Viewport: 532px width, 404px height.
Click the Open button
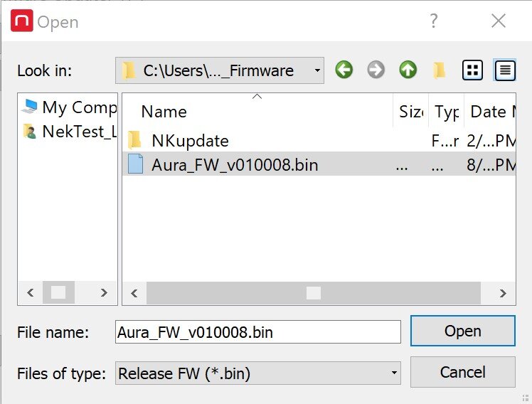point(463,331)
